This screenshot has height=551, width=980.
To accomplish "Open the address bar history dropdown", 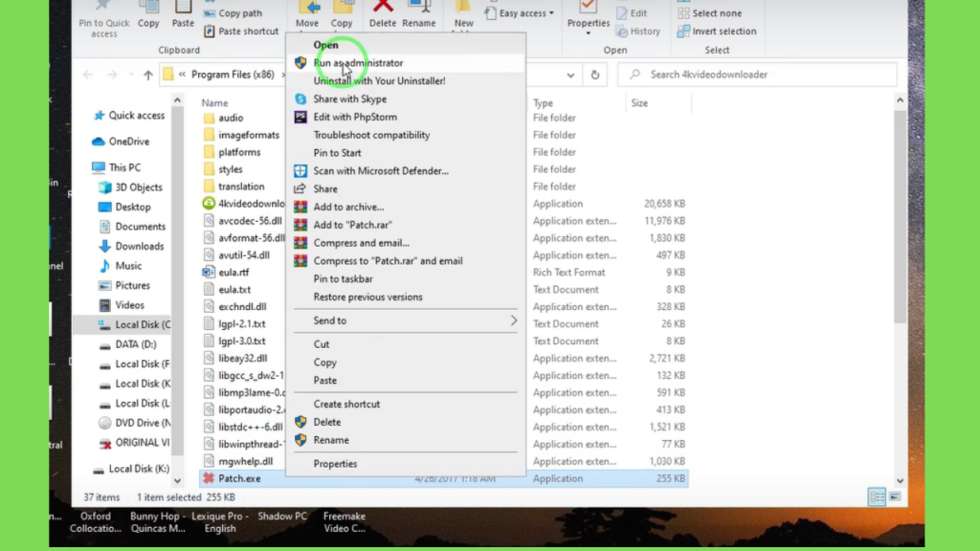I will (570, 75).
